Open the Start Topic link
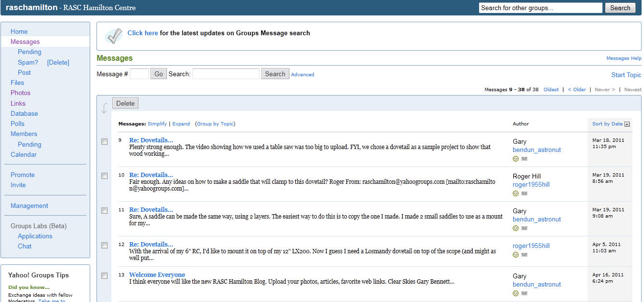This screenshot has width=644, height=302. [626, 75]
